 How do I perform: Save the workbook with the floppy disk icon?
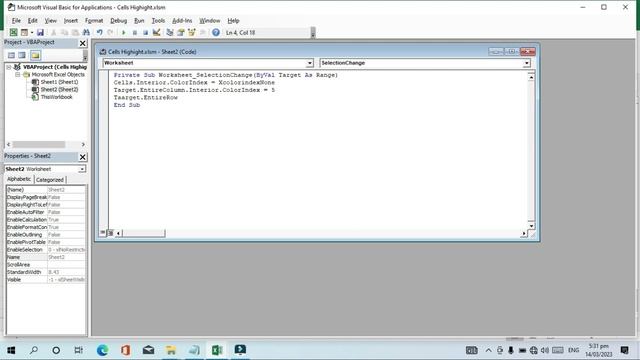tap(40, 32)
